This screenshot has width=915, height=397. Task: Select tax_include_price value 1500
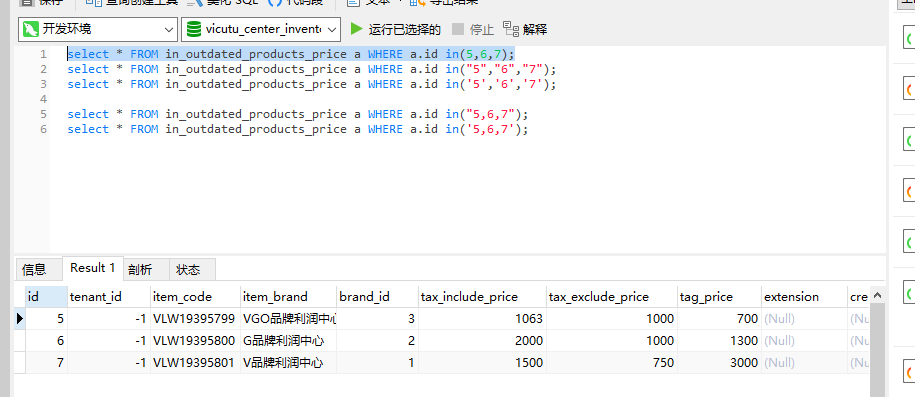[x=482, y=363]
